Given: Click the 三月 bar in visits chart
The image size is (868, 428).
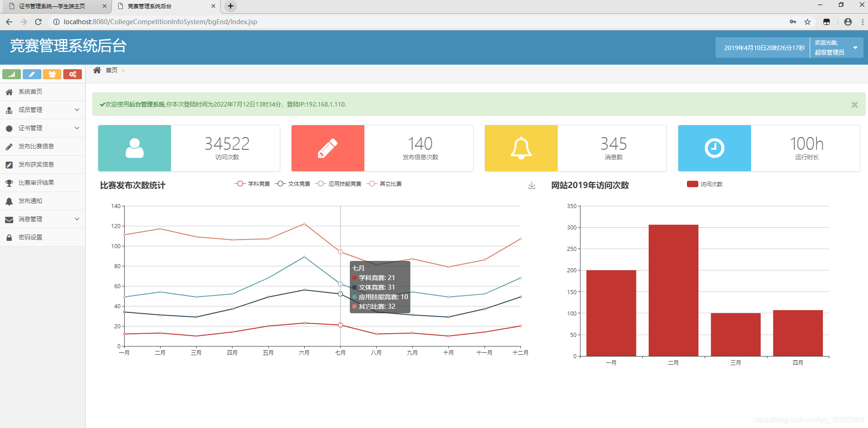Looking at the screenshot, I should tap(736, 335).
